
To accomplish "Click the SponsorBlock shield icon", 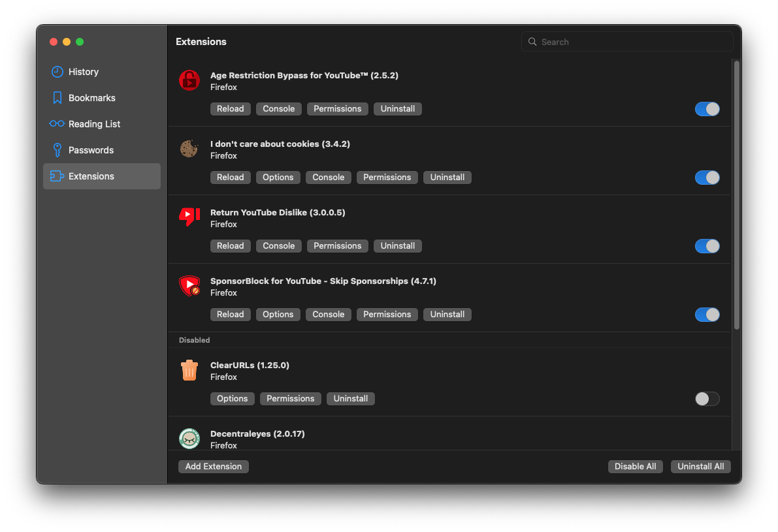I will (x=189, y=286).
